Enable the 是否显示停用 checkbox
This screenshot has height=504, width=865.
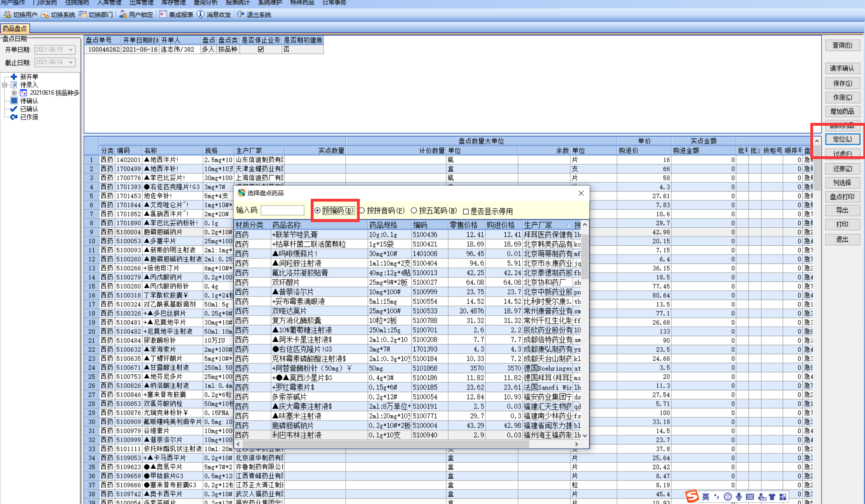[x=466, y=212]
